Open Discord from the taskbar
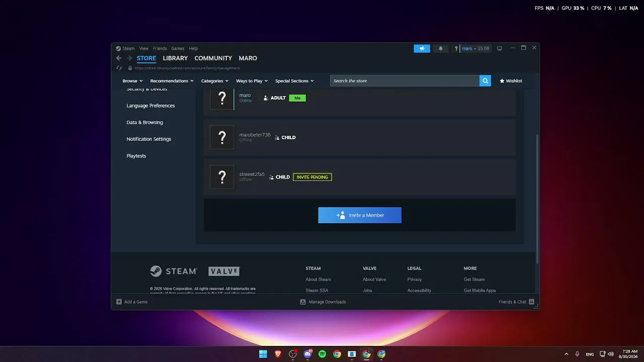Screen dimensions: 644x362 coord(308,354)
